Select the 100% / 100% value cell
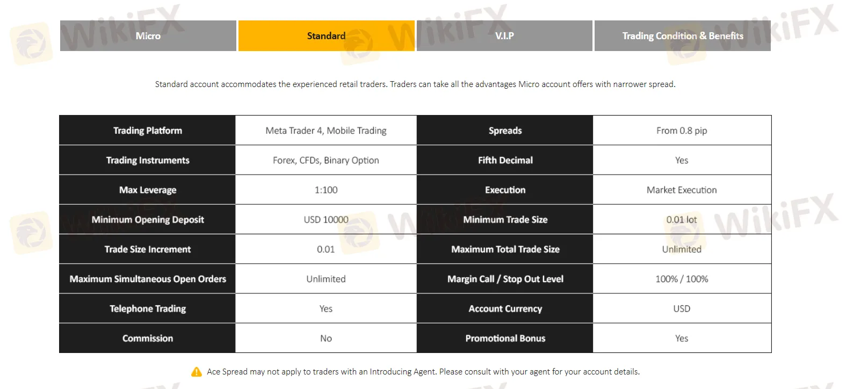868x389 pixels. (x=682, y=279)
